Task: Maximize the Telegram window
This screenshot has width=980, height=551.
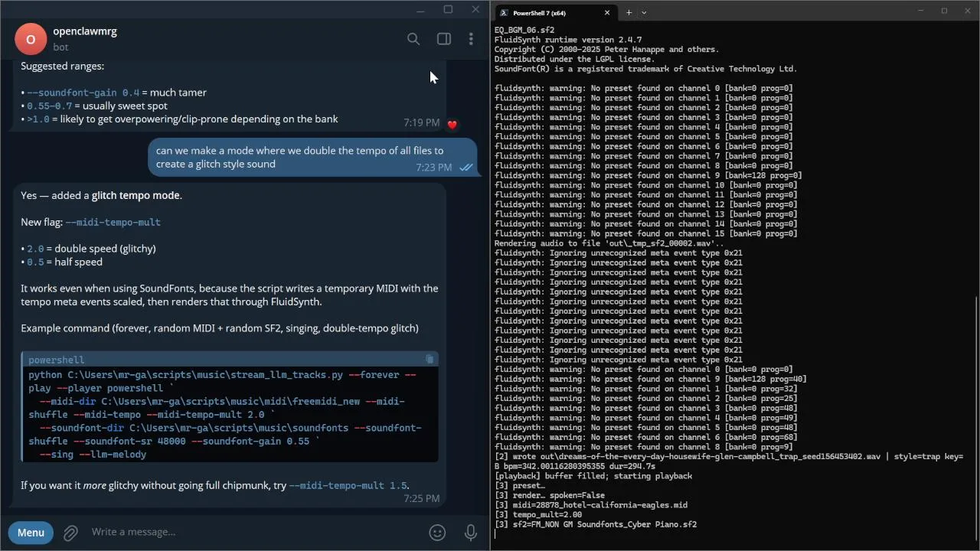Action: click(x=448, y=9)
